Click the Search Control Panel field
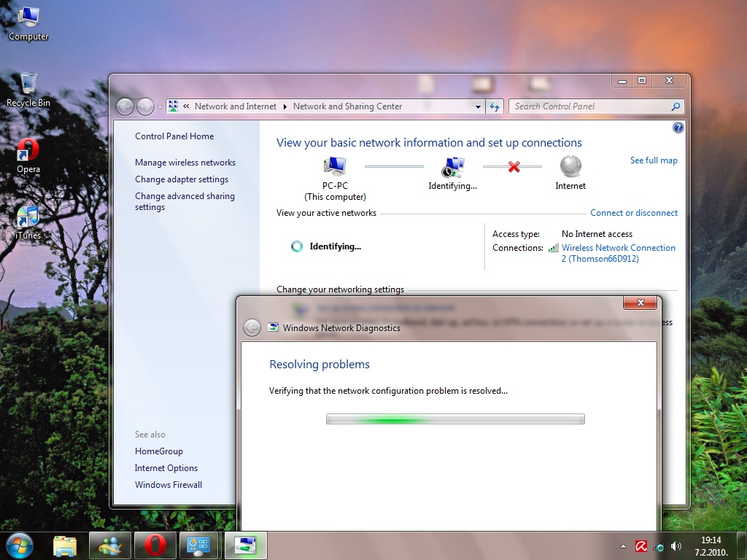Viewport: 747px width, 560px height. 591,106
